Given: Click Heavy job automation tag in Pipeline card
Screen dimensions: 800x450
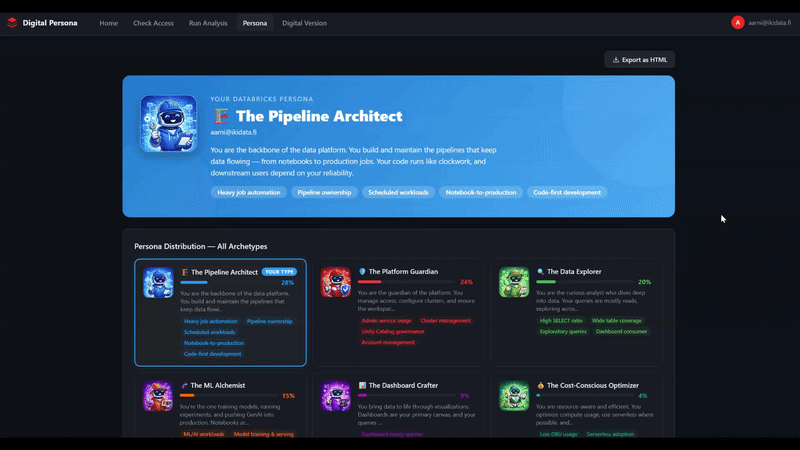Looking at the screenshot, I should 211,321.
